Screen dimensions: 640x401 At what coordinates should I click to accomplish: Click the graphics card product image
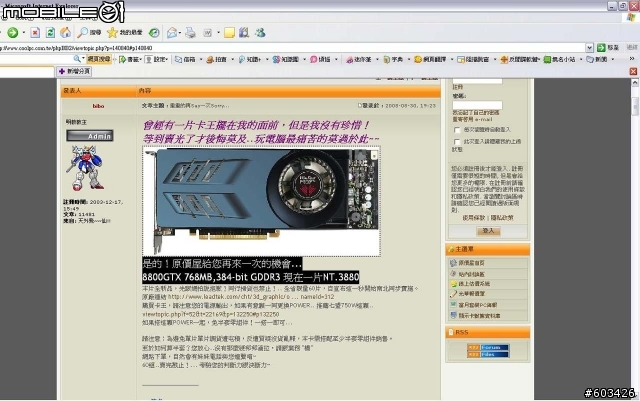click(x=261, y=202)
